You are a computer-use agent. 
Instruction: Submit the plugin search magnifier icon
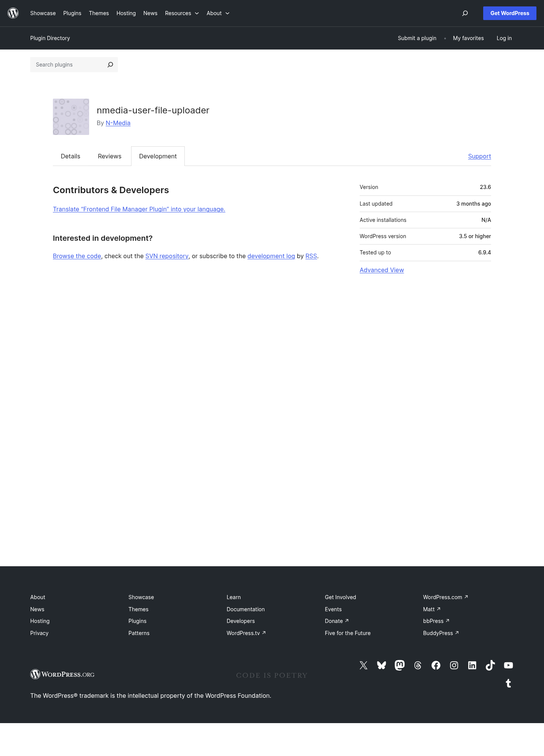coord(110,65)
